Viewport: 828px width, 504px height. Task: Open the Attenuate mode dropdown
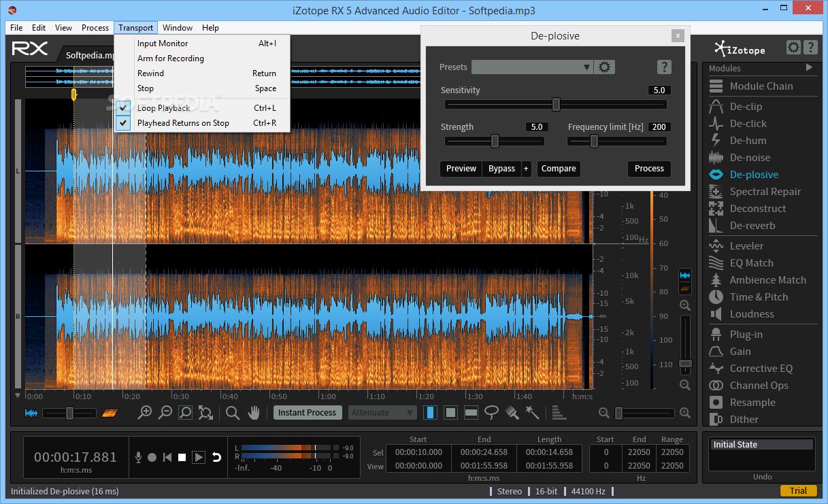382,413
